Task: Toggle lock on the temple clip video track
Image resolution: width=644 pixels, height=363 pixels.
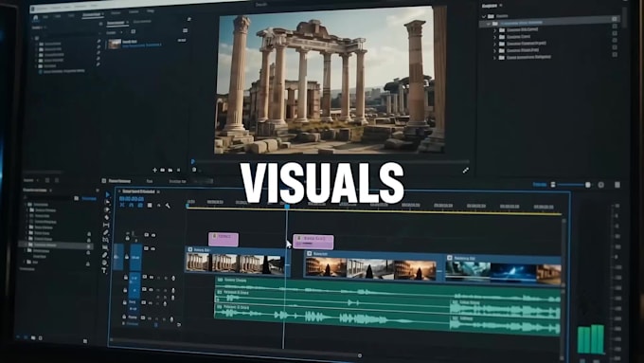Action: click(x=127, y=257)
